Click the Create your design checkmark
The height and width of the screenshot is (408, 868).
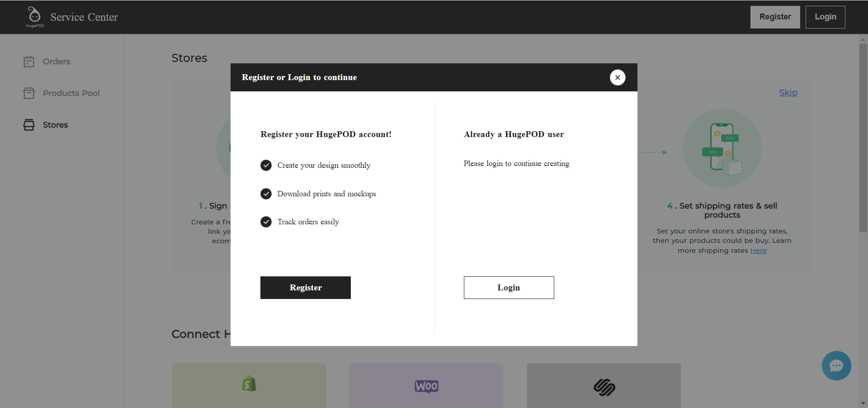[266, 166]
